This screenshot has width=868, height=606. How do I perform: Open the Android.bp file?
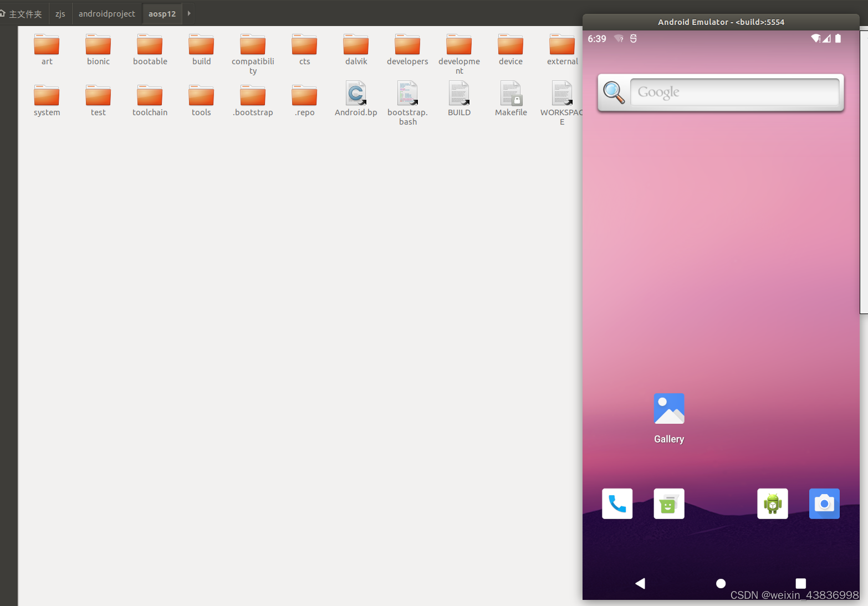356,94
